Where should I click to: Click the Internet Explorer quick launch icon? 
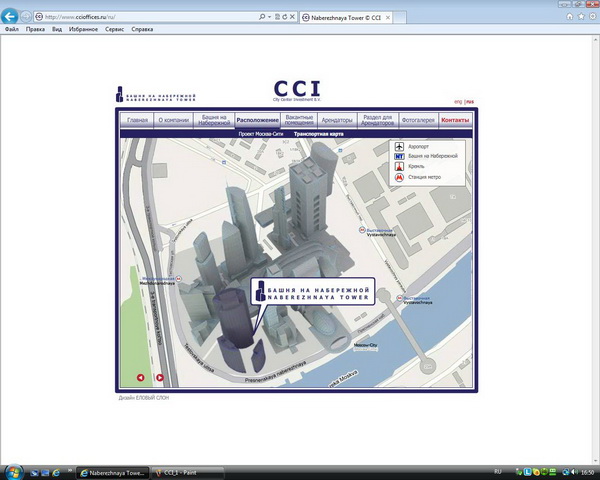(56, 473)
